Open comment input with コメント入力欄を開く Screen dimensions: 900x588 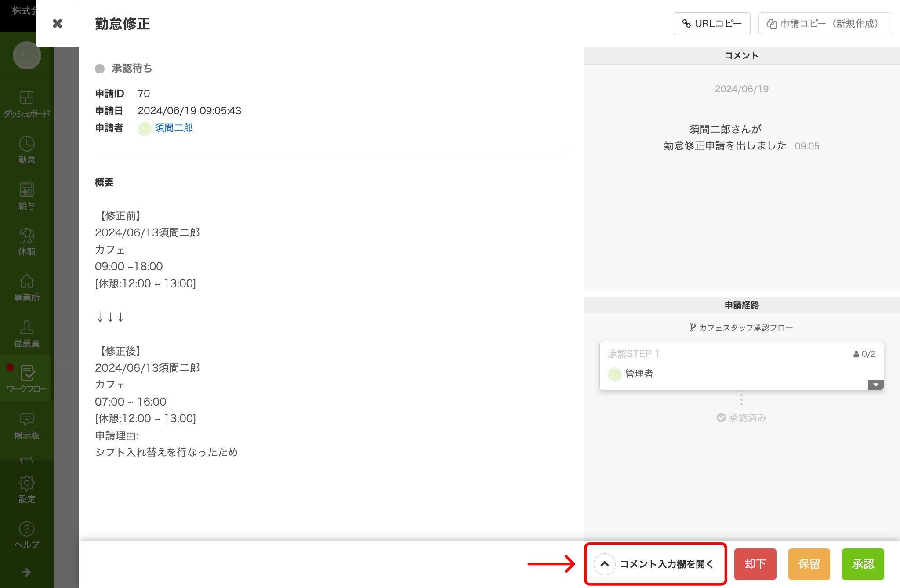pos(656,564)
